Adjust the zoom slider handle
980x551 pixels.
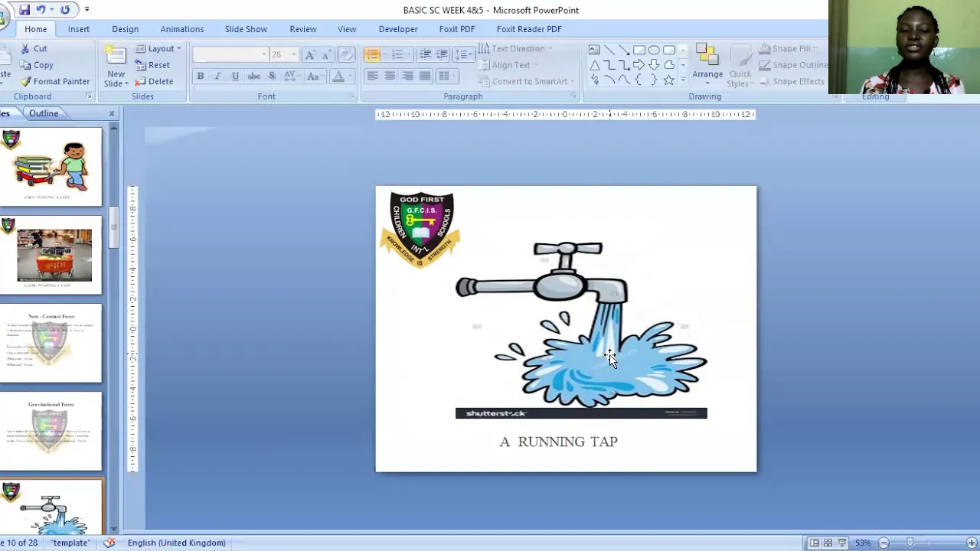(910, 543)
